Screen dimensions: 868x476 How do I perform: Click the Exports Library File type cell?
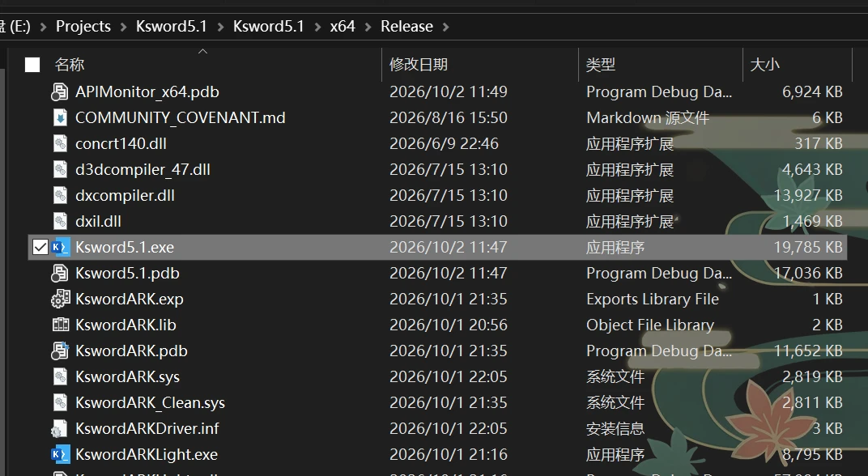pyautogui.click(x=653, y=300)
